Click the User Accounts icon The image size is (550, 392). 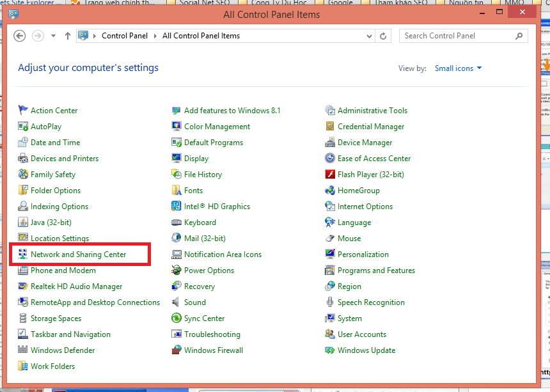pos(330,334)
